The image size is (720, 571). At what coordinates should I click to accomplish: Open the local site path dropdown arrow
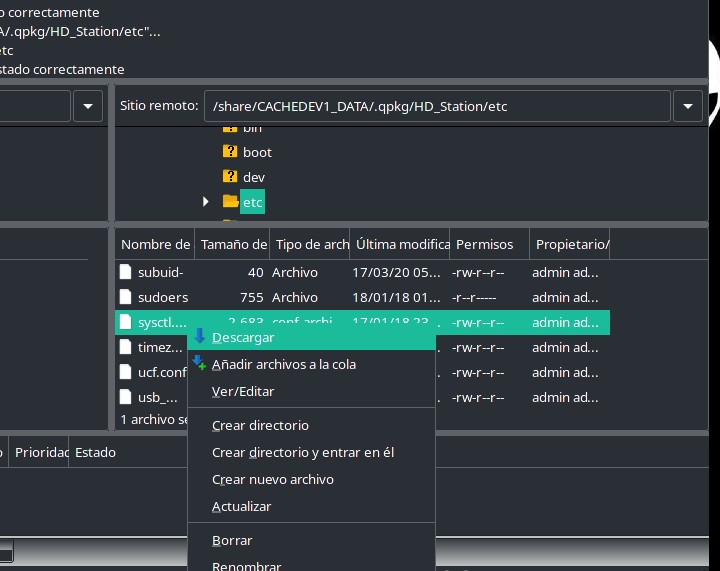[87, 105]
